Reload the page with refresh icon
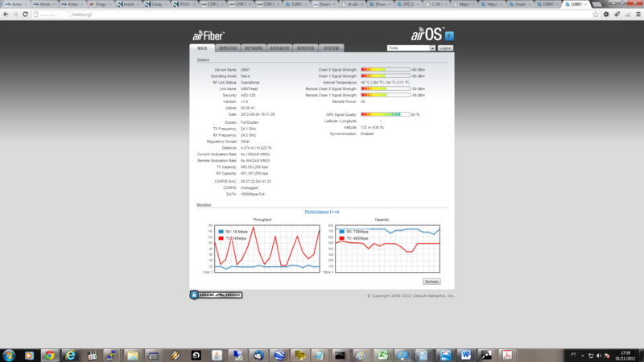 click(25, 14)
